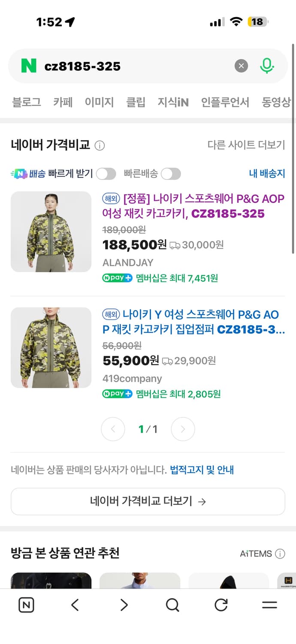Open info tooltip beside 네이버 가격비교
This screenshot has height=644, width=296.
[99, 146]
